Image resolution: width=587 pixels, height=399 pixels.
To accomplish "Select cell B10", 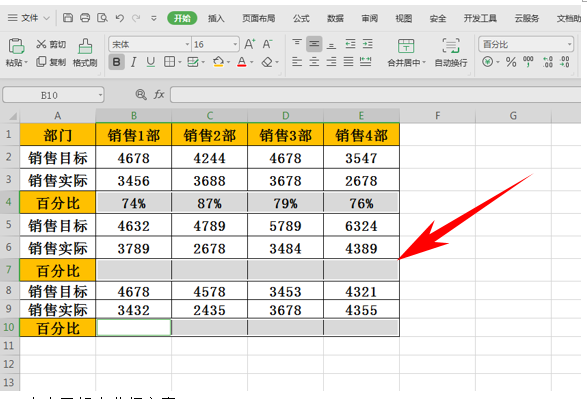I will (134, 328).
